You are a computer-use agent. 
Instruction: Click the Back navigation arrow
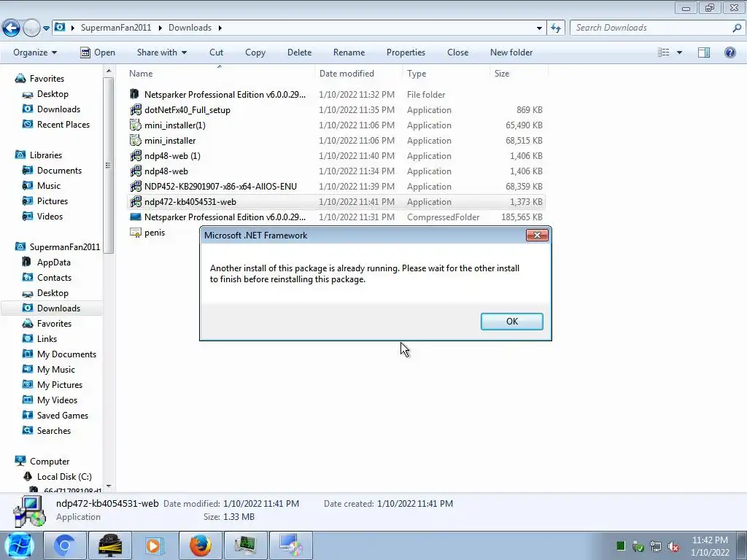[x=12, y=28]
